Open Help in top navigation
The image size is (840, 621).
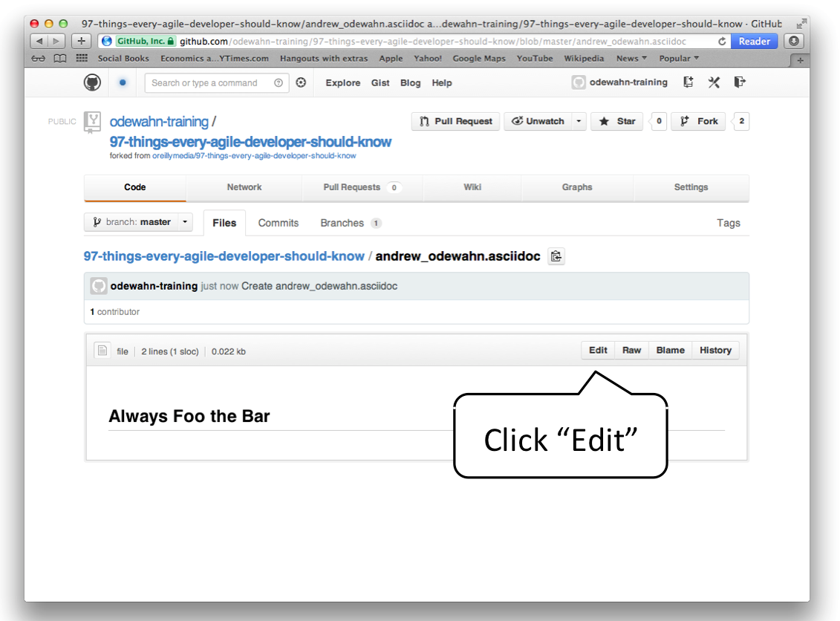pos(442,83)
